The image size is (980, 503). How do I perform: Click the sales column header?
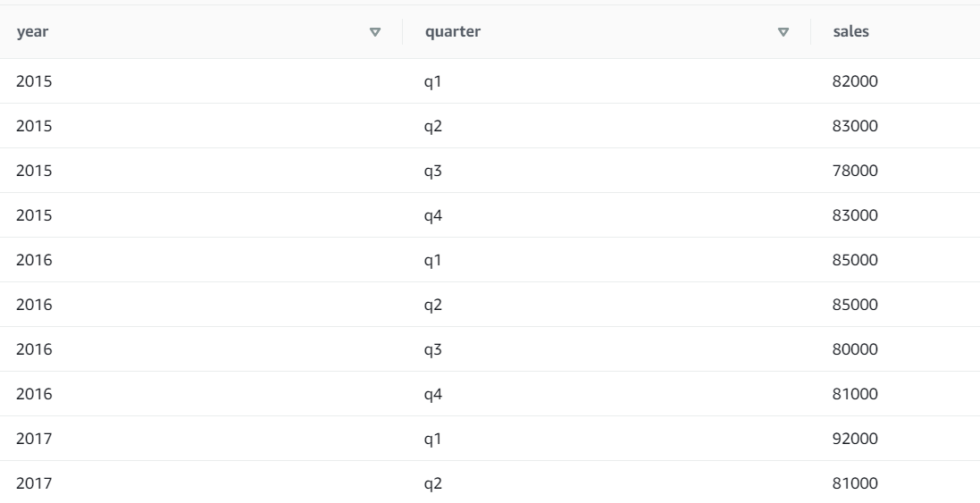pyautogui.click(x=850, y=32)
